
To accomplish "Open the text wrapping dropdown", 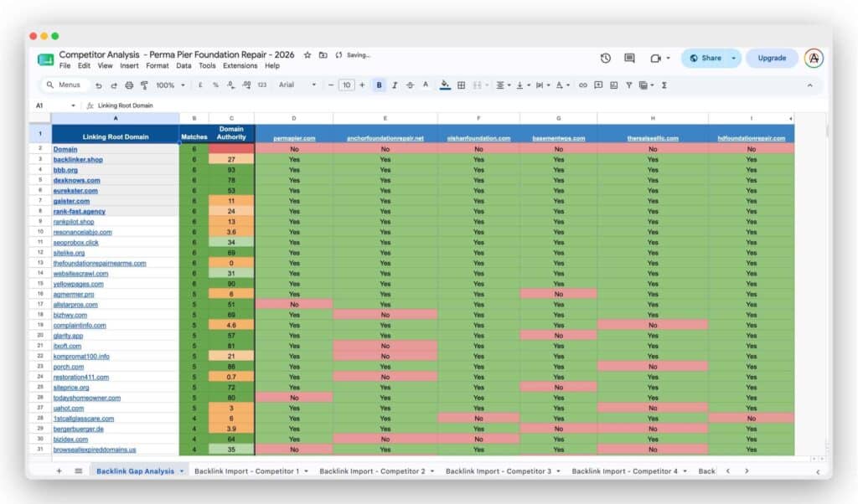I will tap(542, 85).
